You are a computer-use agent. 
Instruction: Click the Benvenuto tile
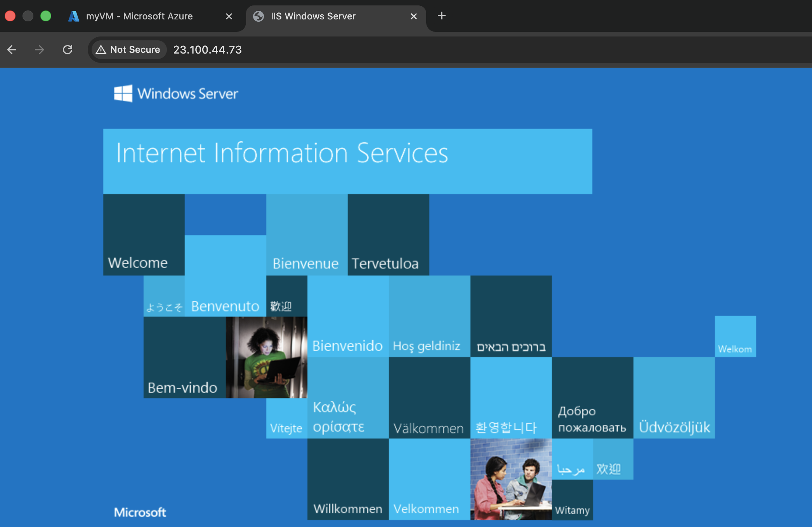tap(226, 276)
